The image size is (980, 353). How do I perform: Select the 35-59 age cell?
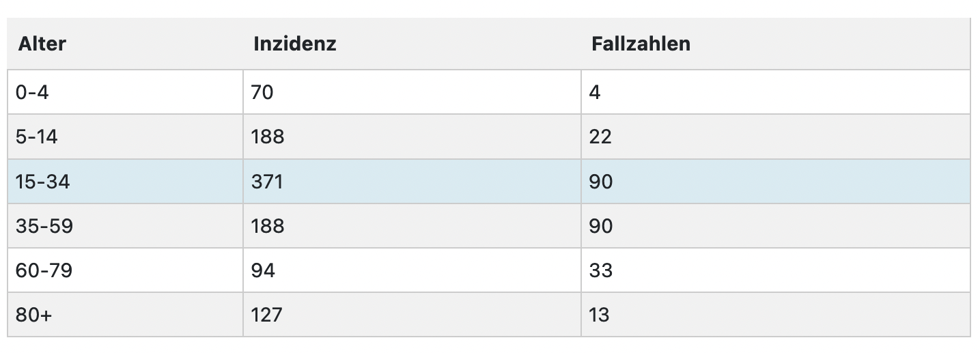(126, 226)
